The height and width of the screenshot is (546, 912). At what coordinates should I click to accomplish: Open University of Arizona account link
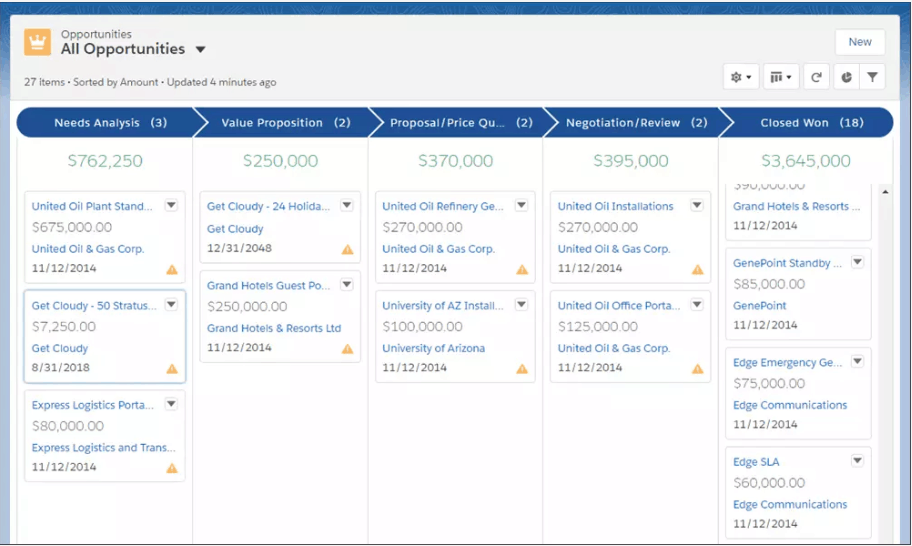coord(433,348)
